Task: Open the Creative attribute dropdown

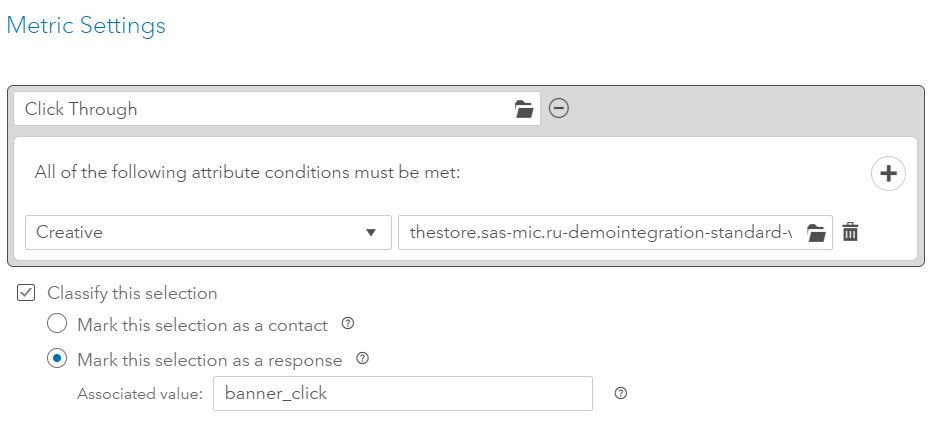Action: [200, 232]
